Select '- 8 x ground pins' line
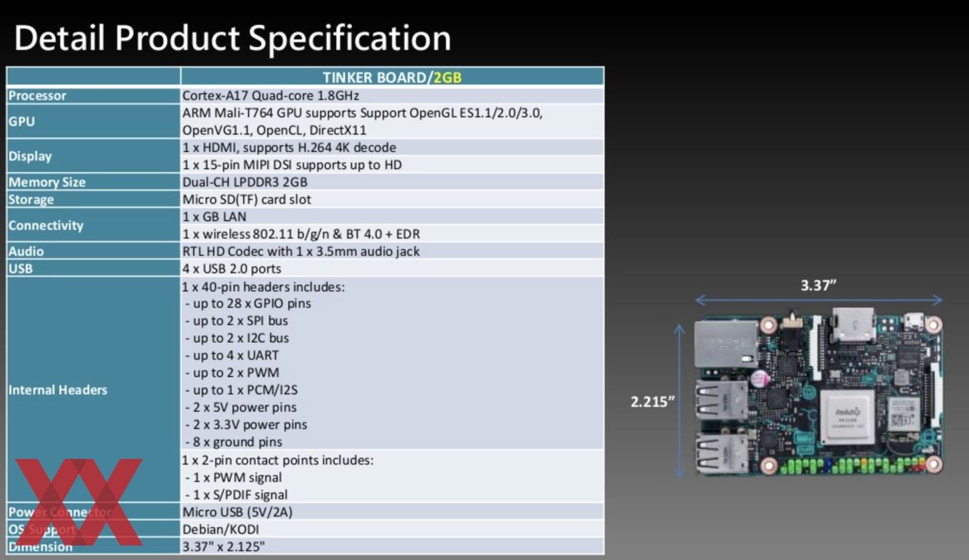The height and width of the screenshot is (560, 969). tap(233, 442)
